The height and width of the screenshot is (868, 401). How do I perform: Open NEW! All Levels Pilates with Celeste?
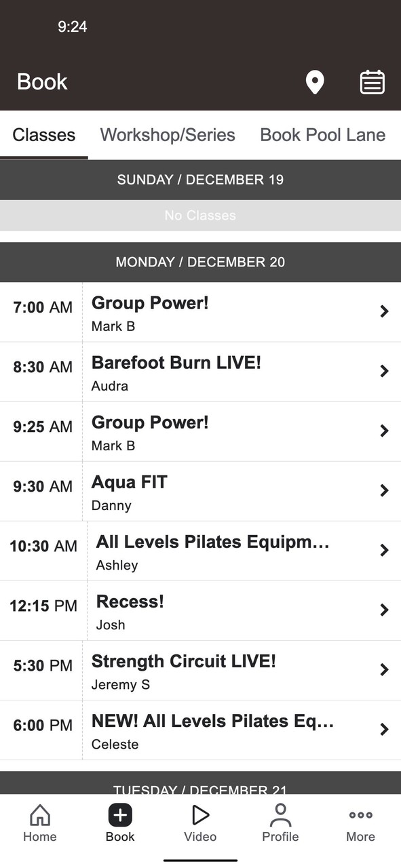tap(200, 730)
